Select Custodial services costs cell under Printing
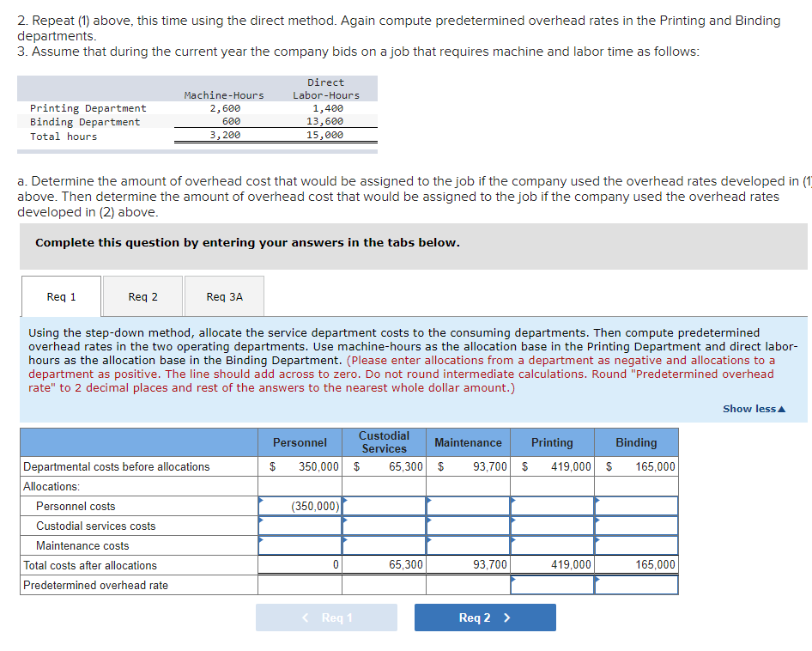 coord(553,526)
